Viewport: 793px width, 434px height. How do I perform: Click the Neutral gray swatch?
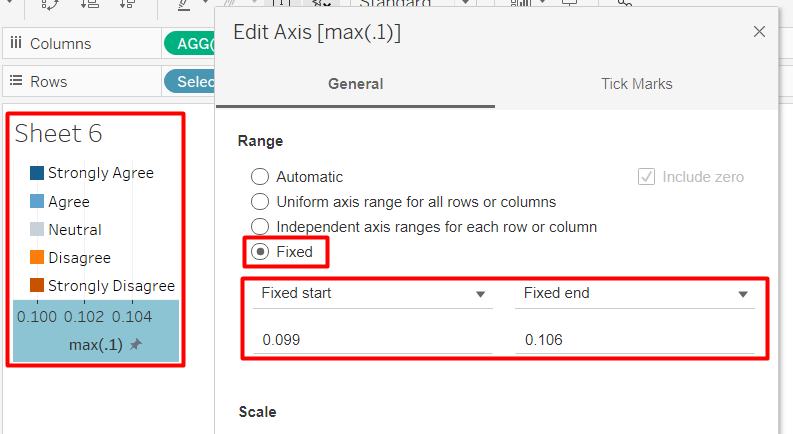tap(37, 229)
